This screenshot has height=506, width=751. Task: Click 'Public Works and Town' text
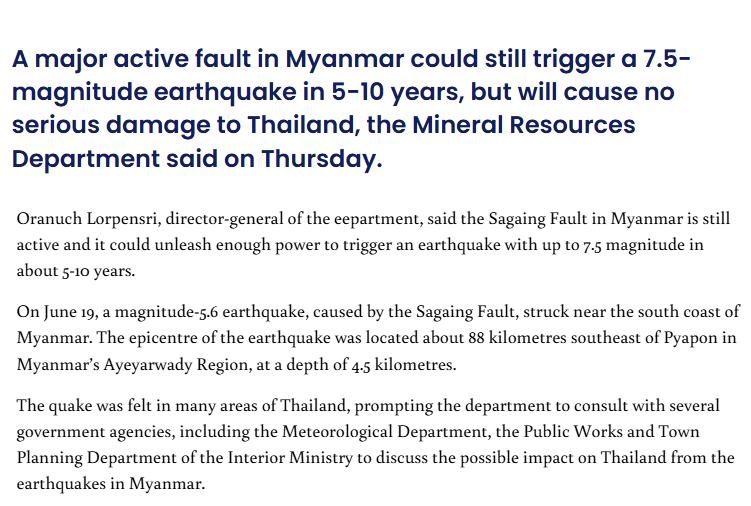[611, 432]
